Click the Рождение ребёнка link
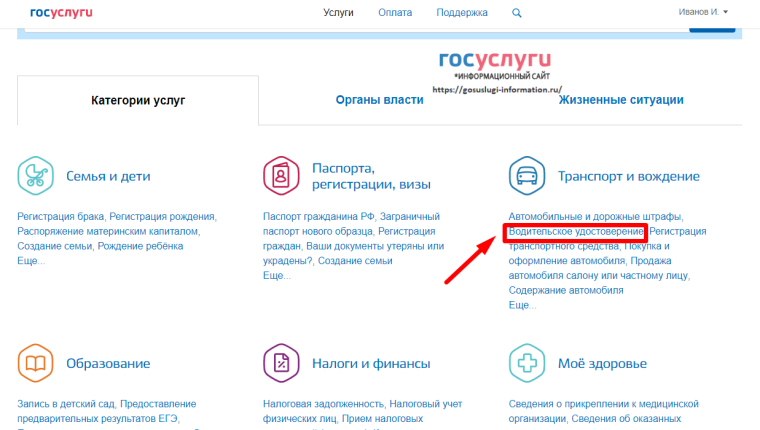Viewport: 760px width, 430px height. pyautogui.click(x=141, y=246)
